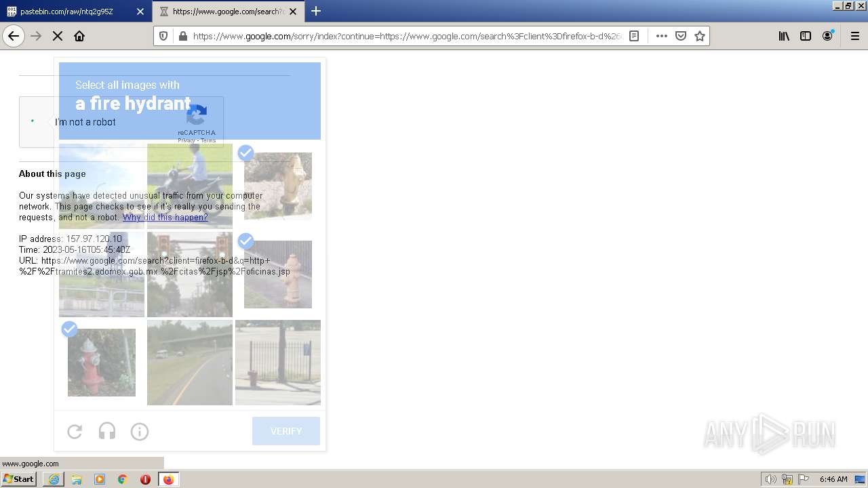Viewport: 868px width, 488px height.
Task: Switch to pastebin.com/raw tab
Action: coord(76,12)
